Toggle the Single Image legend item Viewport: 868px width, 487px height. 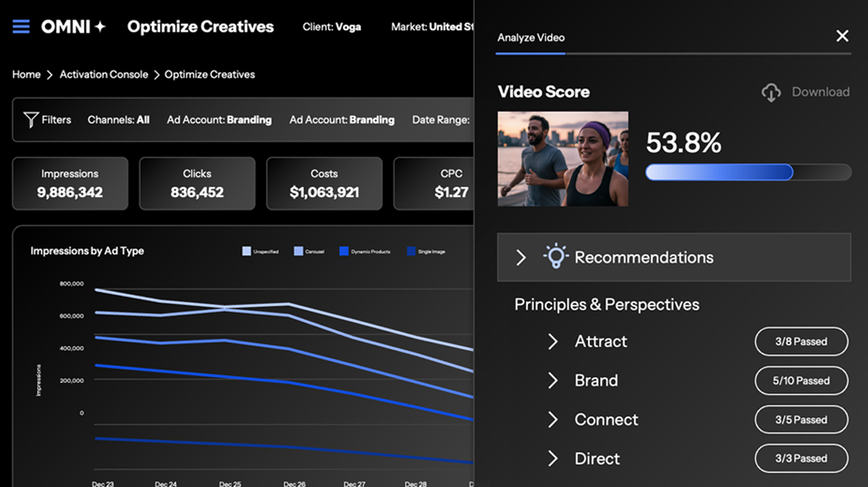point(426,251)
